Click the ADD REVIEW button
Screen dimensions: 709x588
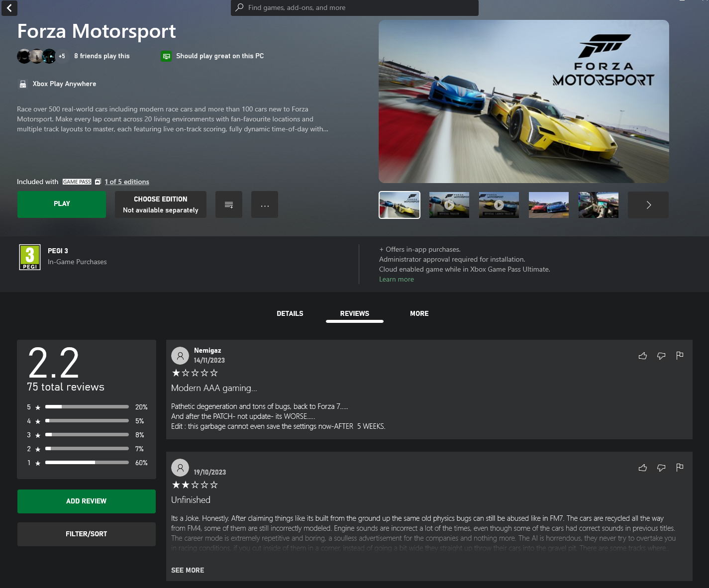pyautogui.click(x=87, y=501)
